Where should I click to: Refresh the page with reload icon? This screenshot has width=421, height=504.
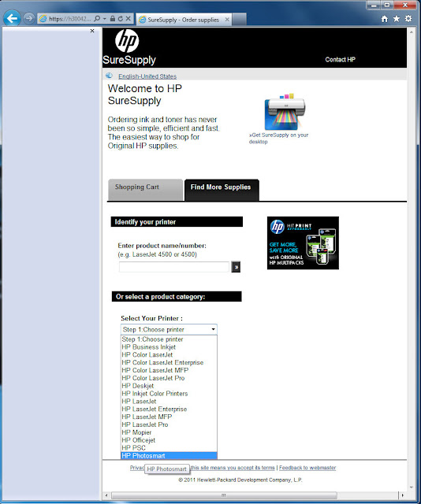(x=120, y=19)
